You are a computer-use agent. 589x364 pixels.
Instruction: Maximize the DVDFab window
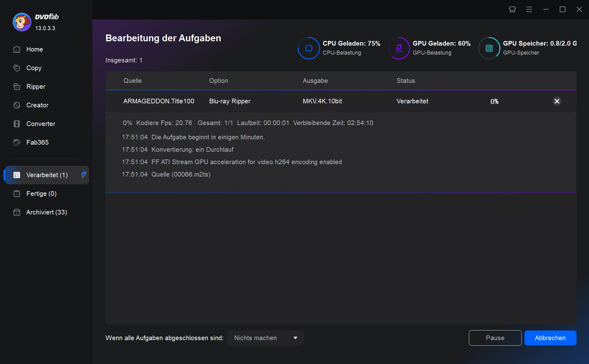point(563,9)
